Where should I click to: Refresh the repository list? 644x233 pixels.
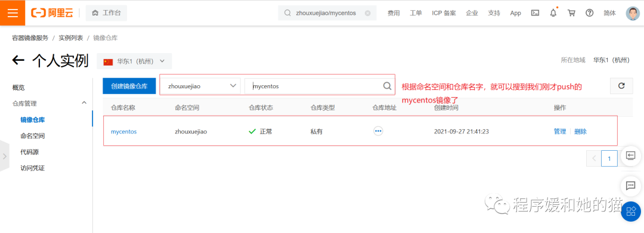pyautogui.click(x=621, y=86)
